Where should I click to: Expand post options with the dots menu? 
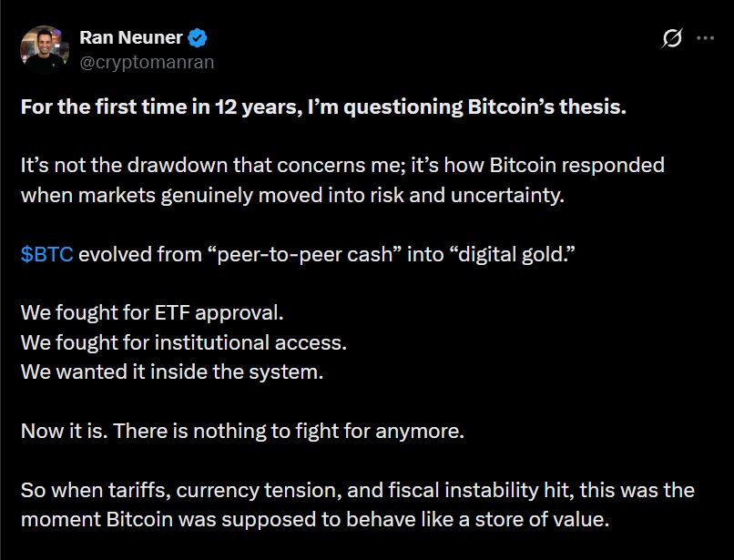705,37
